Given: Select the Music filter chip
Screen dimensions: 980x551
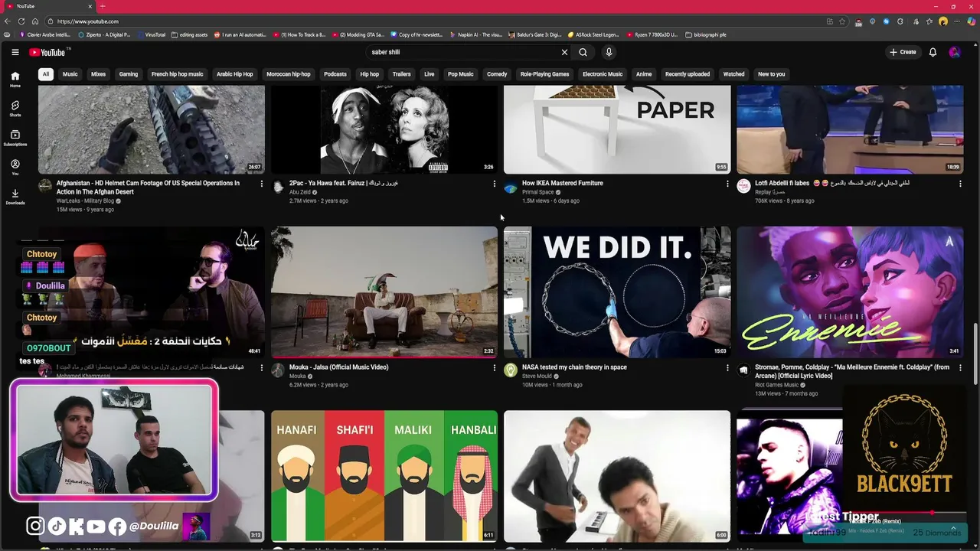Looking at the screenshot, I should click(x=70, y=74).
